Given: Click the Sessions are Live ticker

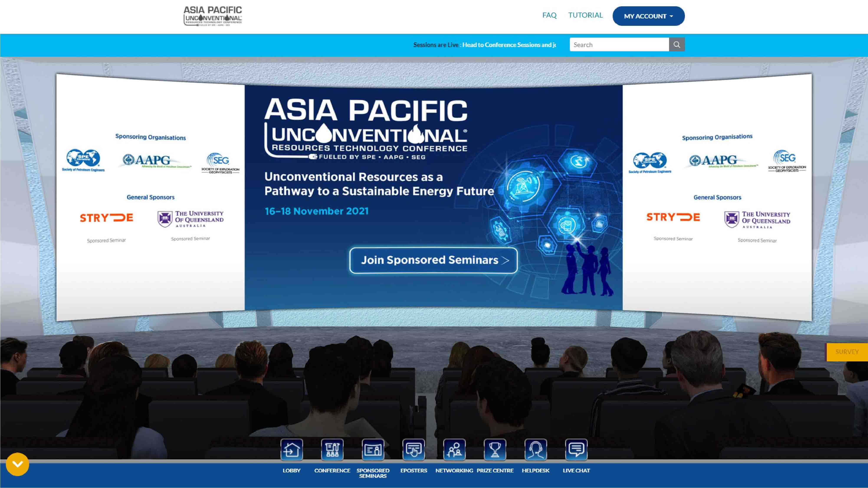Looking at the screenshot, I should 484,45.
